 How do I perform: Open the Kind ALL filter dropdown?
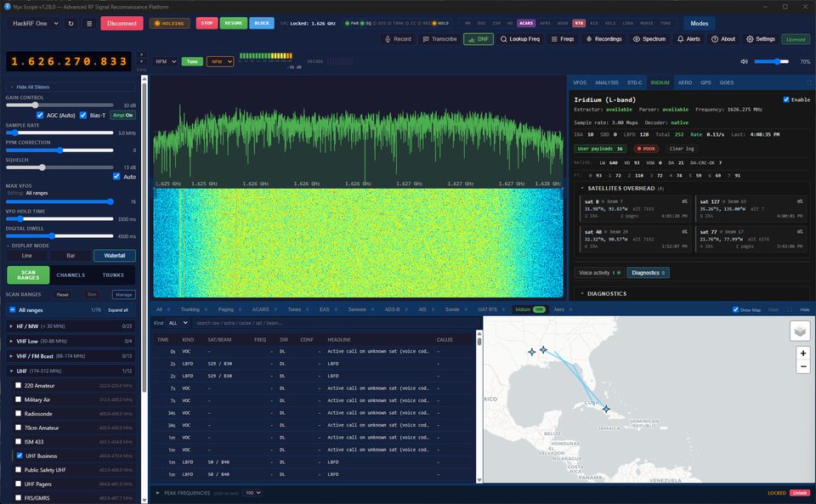click(x=178, y=323)
